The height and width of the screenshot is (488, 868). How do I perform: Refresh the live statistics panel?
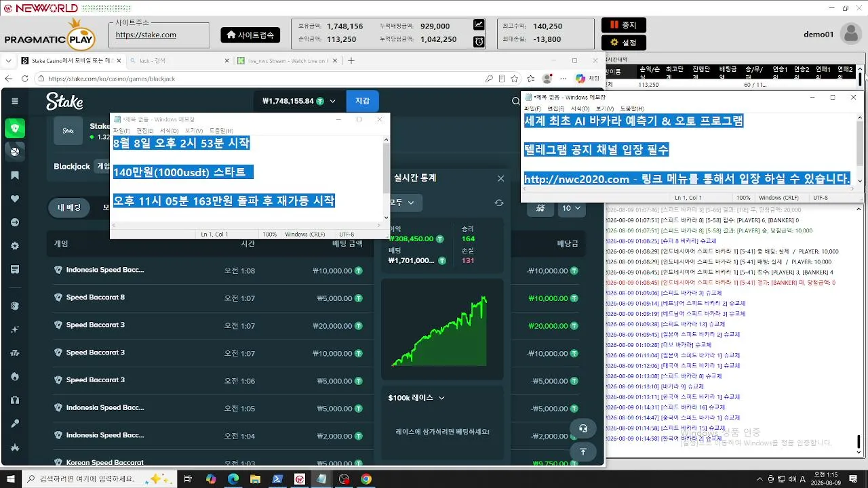pyautogui.click(x=499, y=203)
